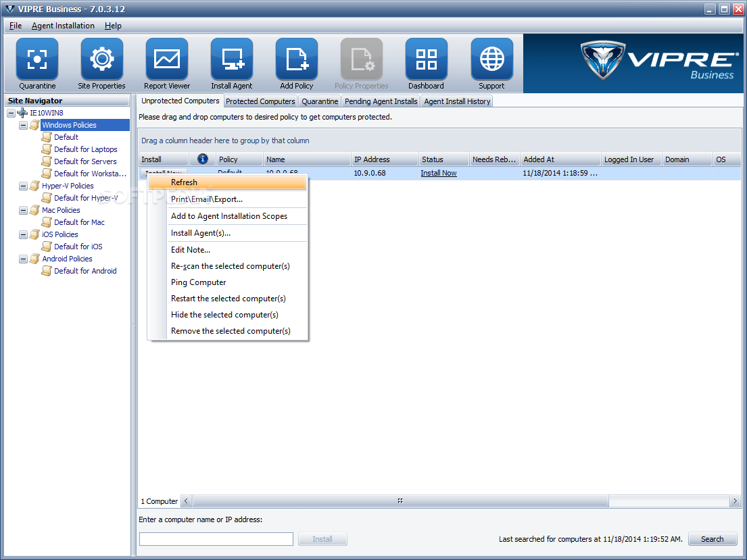The width and height of the screenshot is (747, 560).
Task: Sort by the Added At column
Action: 560,159
